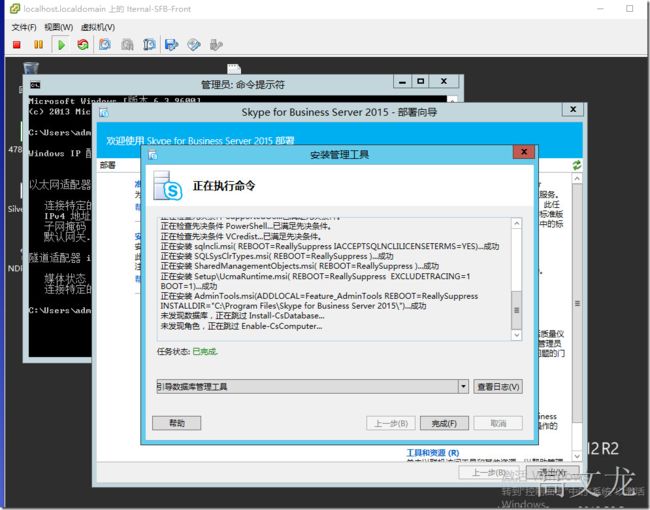This screenshot has width=650, height=510.
Task: Click the SharedManagementObjects.msi log line
Action: (299, 266)
